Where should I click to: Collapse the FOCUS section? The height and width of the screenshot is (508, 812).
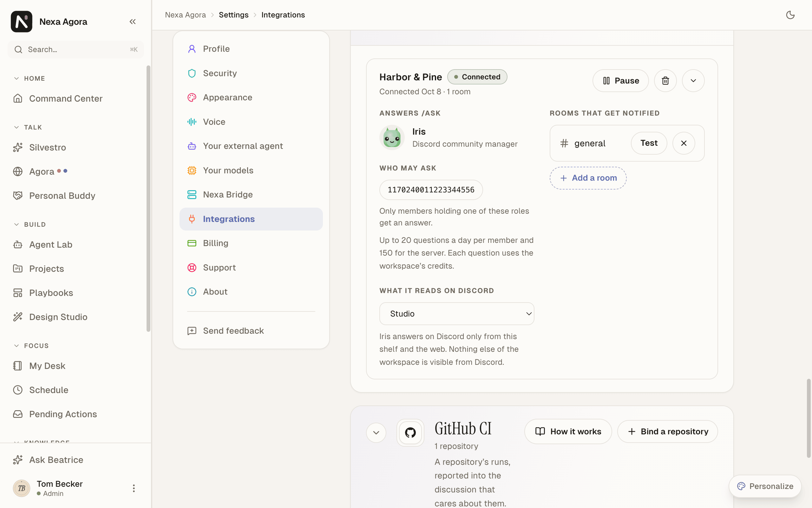[31, 346]
